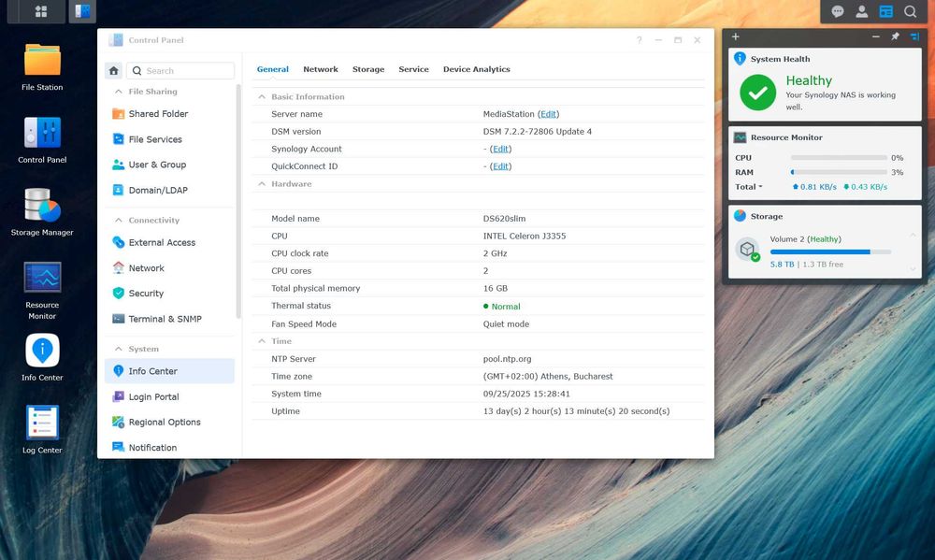Switch to the Service tab
Image resolution: width=935 pixels, height=560 pixels.
[x=413, y=69]
